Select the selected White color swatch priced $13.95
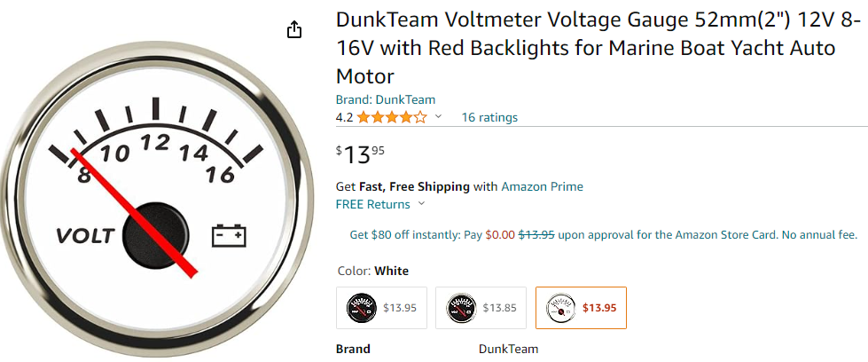Viewport: 868px width, 362px height. coord(582,308)
